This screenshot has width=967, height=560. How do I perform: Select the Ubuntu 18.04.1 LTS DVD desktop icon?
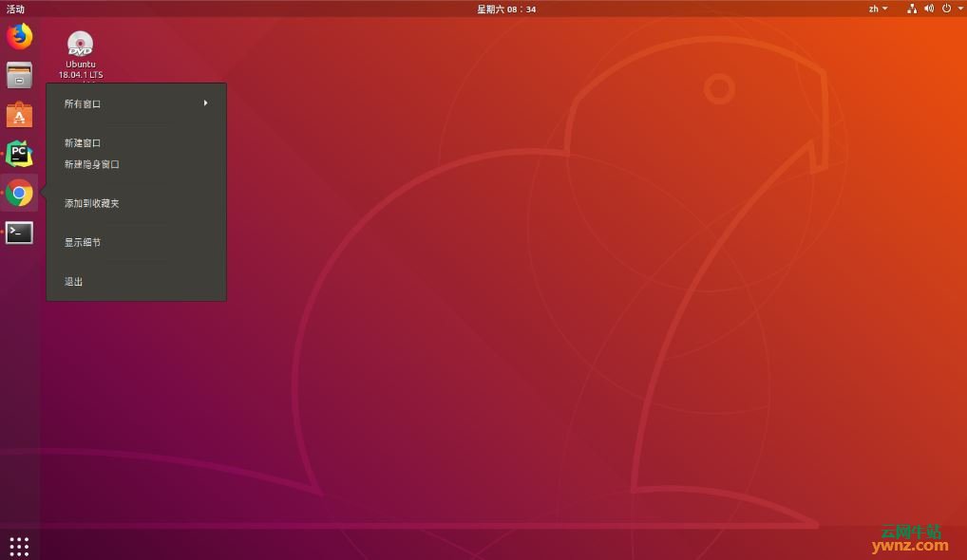tap(80, 55)
